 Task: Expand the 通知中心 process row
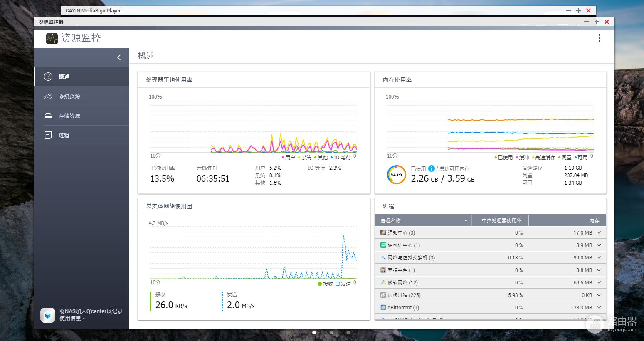coord(599,233)
